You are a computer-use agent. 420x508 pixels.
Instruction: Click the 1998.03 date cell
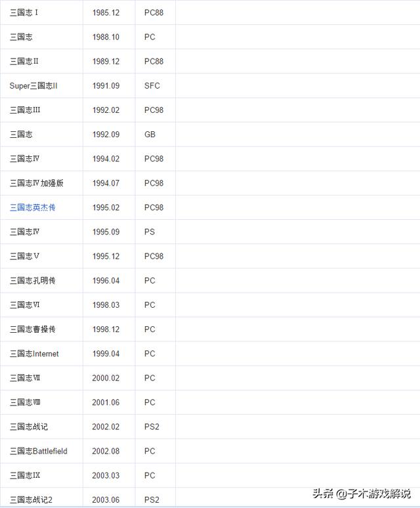coord(106,305)
